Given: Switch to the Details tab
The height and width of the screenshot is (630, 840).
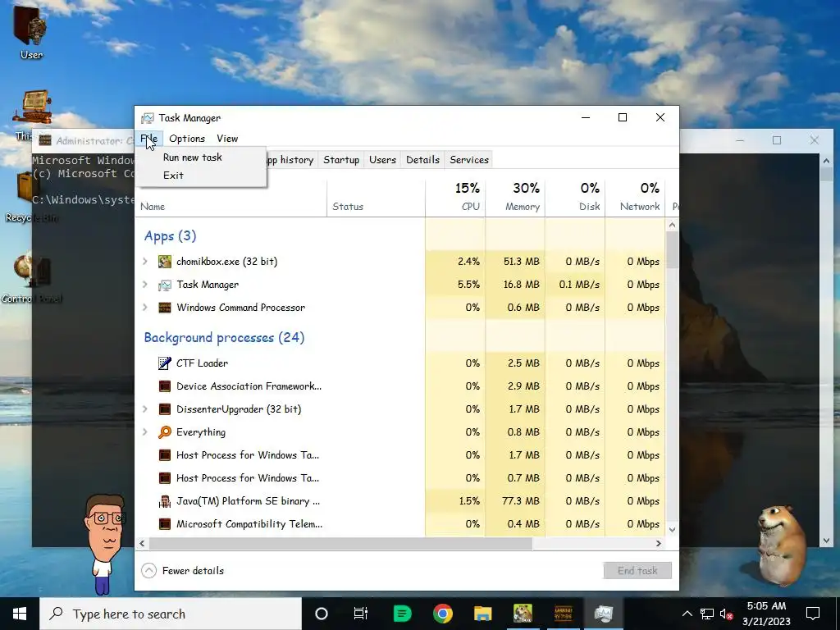Looking at the screenshot, I should tap(422, 160).
